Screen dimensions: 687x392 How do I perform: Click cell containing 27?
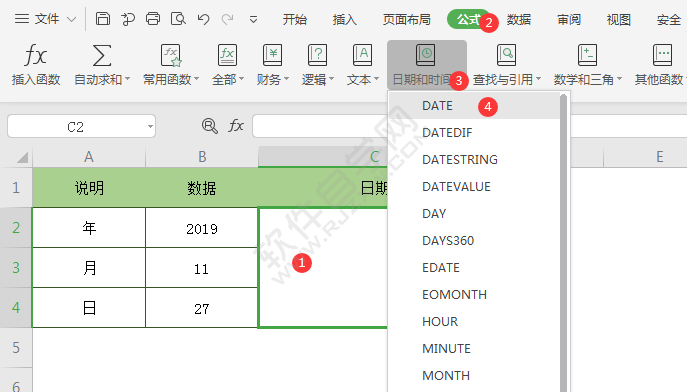coord(202,308)
